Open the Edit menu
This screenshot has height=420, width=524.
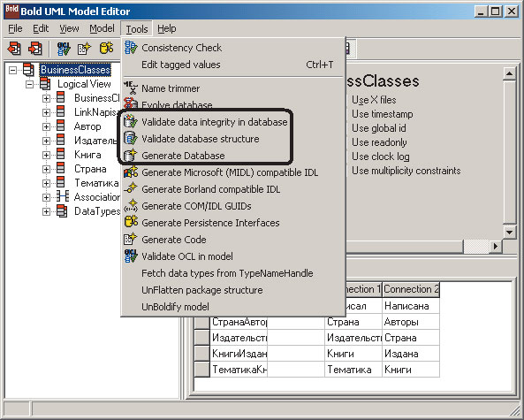[41, 29]
